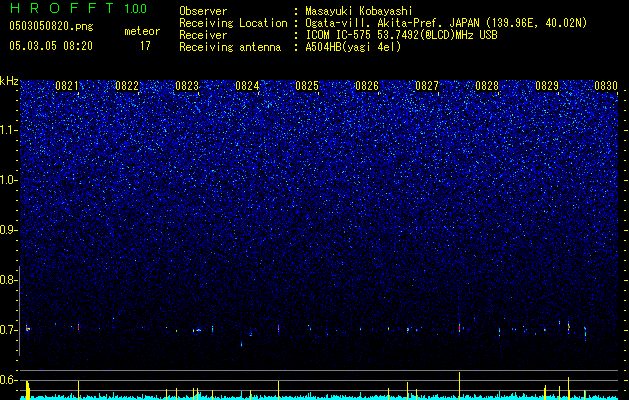The width and height of the screenshot is (629, 400).
Task: Click the gray vertical range bar beside the frequency axis
Action: point(20,311)
